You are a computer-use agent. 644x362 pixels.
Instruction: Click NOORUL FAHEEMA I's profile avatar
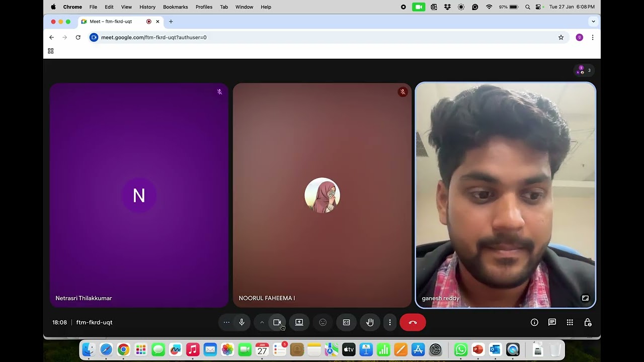click(x=323, y=195)
